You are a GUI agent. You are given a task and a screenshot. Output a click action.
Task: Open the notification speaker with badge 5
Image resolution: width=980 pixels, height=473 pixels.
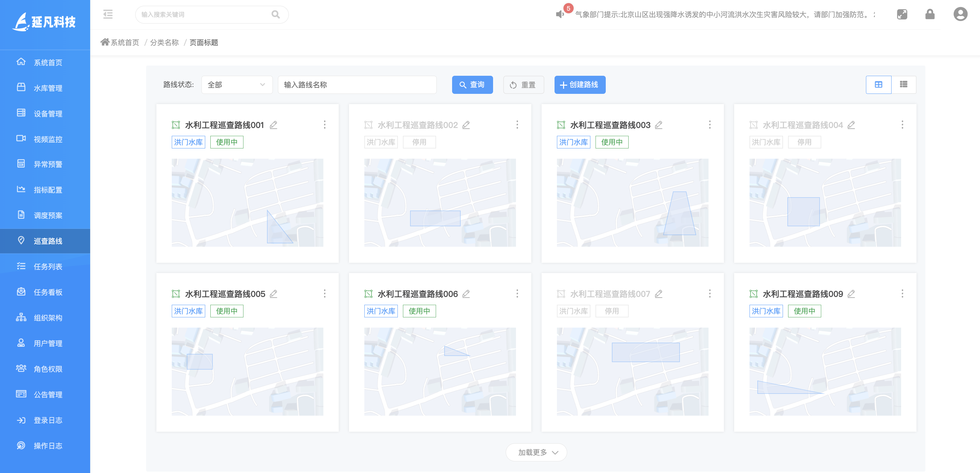[x=559, y=14]
